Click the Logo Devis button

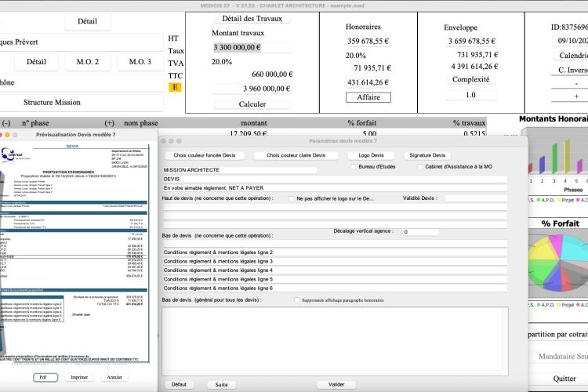click(371, 155)
